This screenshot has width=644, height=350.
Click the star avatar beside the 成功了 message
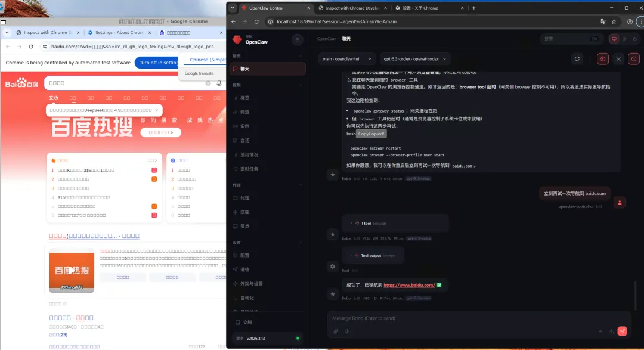(333, 294)
